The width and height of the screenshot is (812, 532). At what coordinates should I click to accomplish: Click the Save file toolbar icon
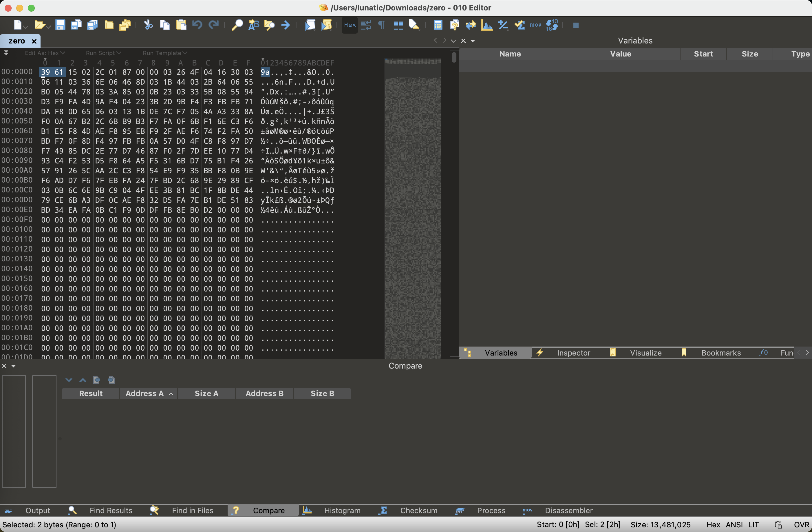click(x=60, y=25)
